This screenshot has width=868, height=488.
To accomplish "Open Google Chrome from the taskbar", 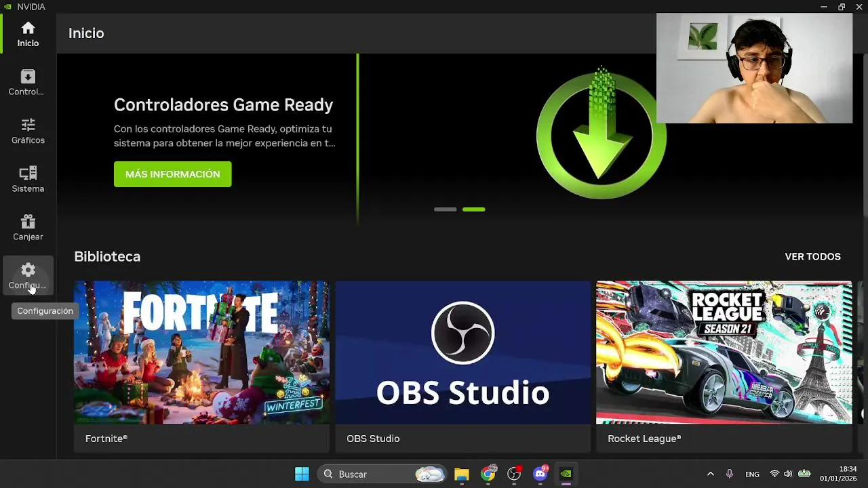I will [x=488, y=474].
